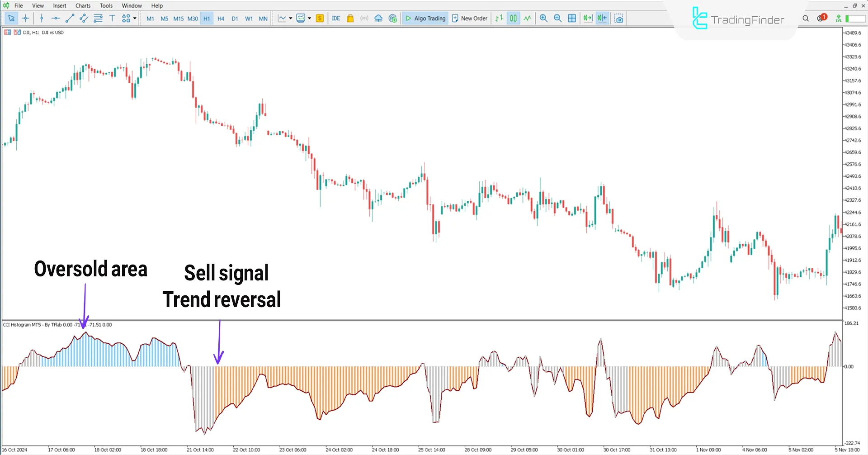
Task: Open the MetaEditor IDE
Action: (x=335, y=18)
